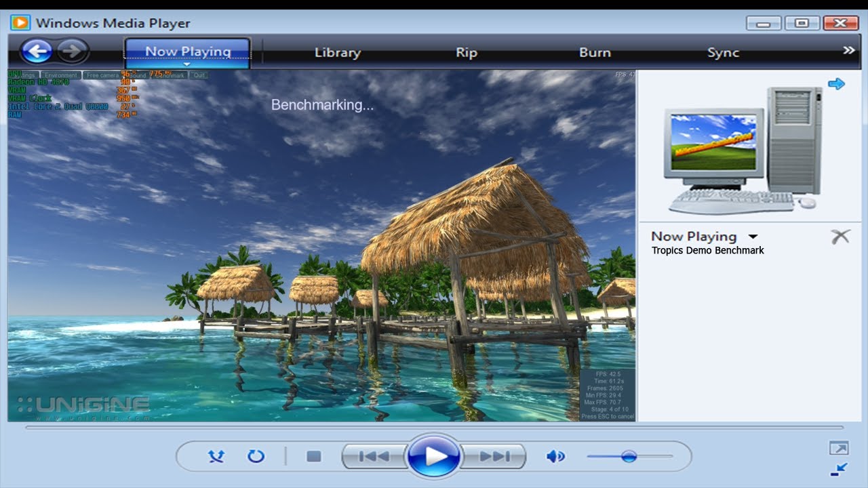Click the greyed Forward arrow button
Screen dimensions: 868x488
tap(73, 51)
